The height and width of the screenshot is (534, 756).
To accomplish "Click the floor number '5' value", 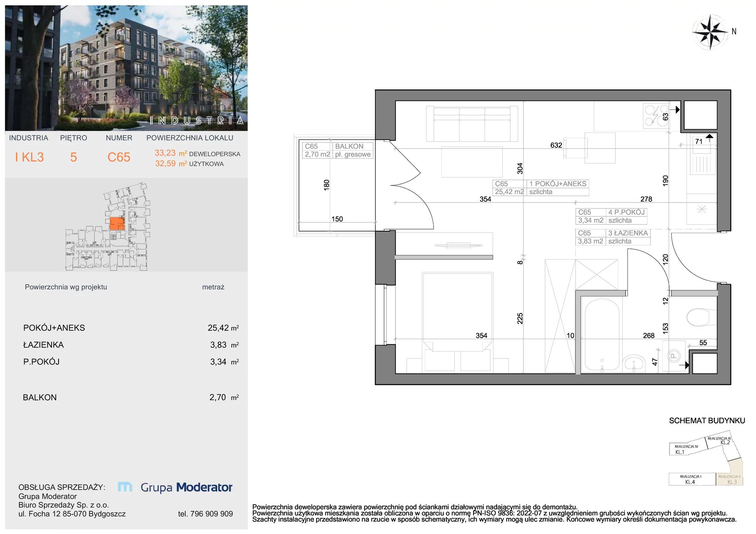I will pos(74,157).
